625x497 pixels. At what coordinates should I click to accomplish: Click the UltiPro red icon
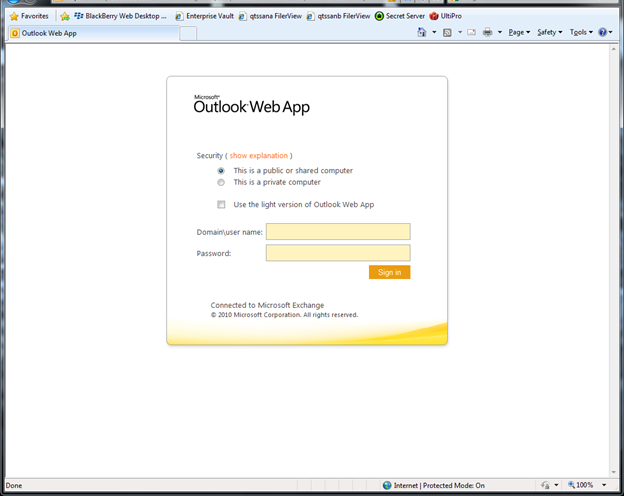pyautogui.click(x=434, y=16)
